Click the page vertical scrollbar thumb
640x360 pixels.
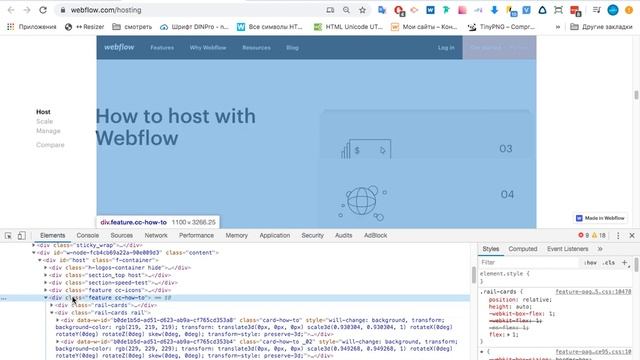(636, 95)
